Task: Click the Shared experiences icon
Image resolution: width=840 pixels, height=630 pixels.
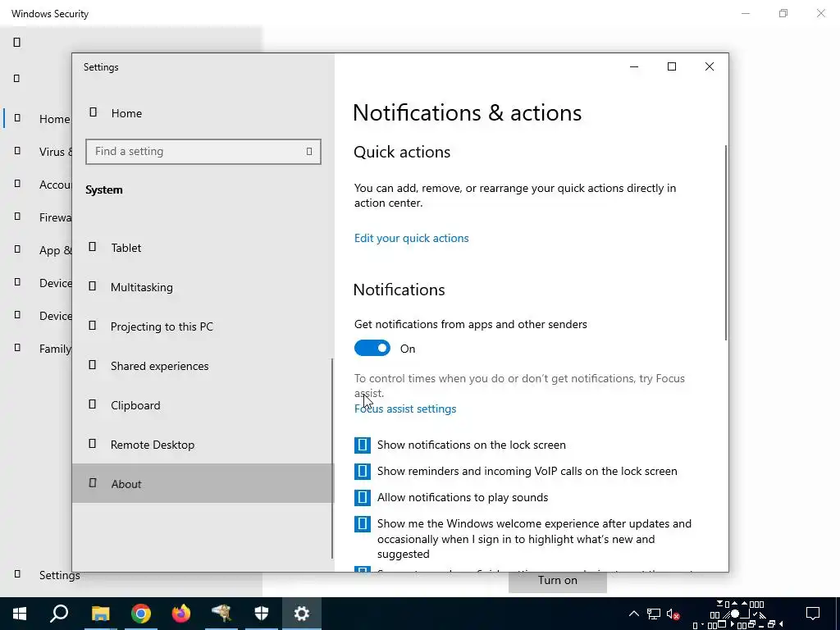Action: tap(92, 365)
